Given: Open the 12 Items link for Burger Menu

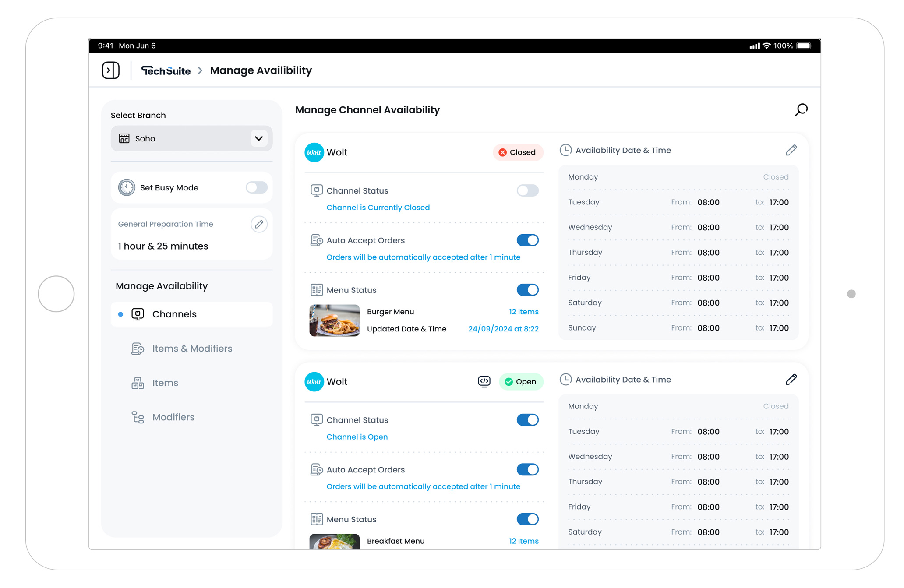Looking at the screenshot, I should [x=523, y=311].
